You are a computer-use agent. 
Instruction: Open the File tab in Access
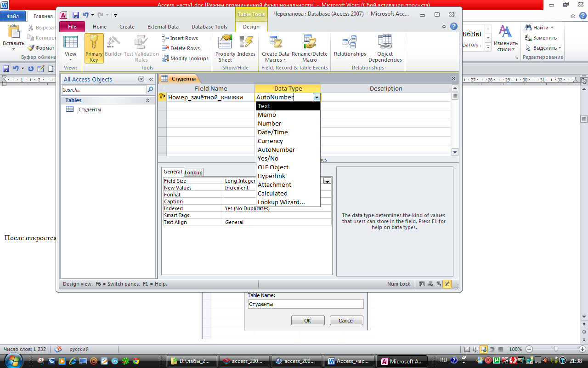tap(72, 27)
